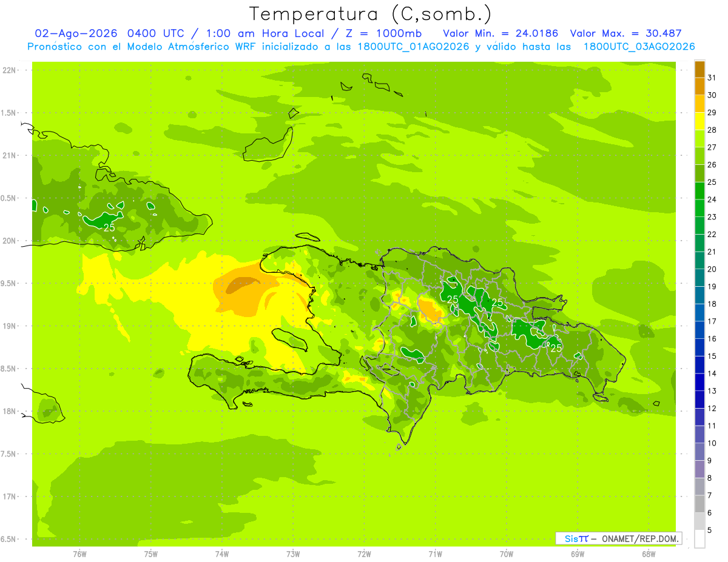The height and width of the screenshot is (562, 728).
Task: Click the "74W" longitude label
Action: 222,554
